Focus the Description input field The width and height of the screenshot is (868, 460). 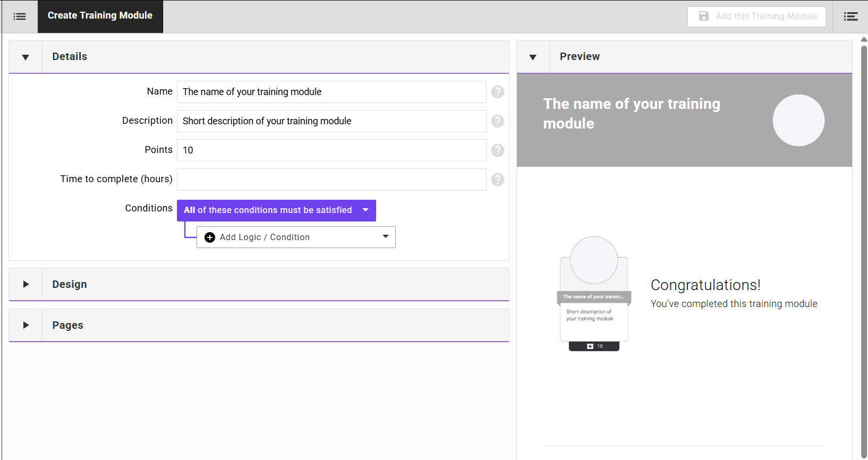point(331,121)
